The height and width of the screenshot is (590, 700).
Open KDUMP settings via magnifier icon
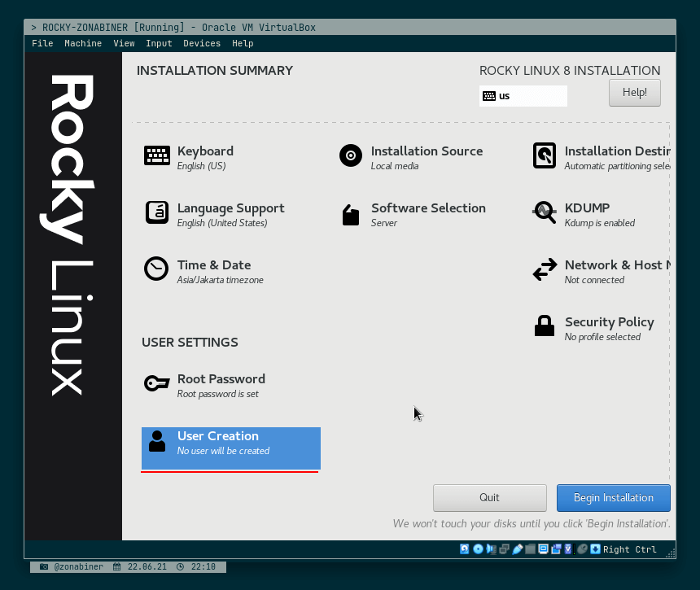pyautogui.click(x=544, y=212)
